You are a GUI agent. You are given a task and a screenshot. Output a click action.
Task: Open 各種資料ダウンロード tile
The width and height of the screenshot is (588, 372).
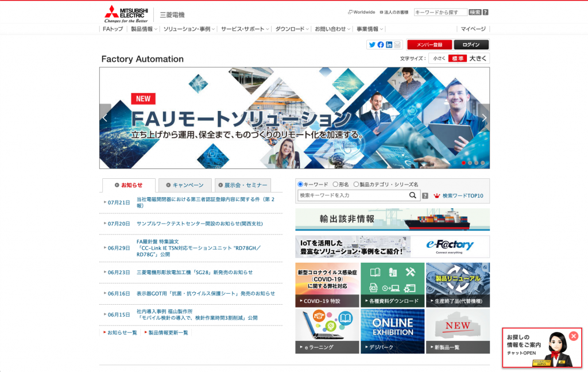point(392,285)
